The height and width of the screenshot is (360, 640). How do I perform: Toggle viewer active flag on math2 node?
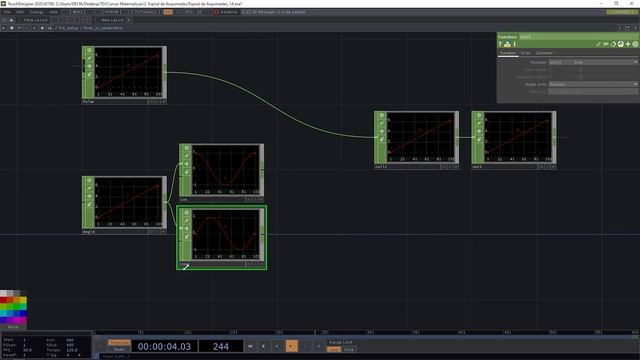pos(381,116)
